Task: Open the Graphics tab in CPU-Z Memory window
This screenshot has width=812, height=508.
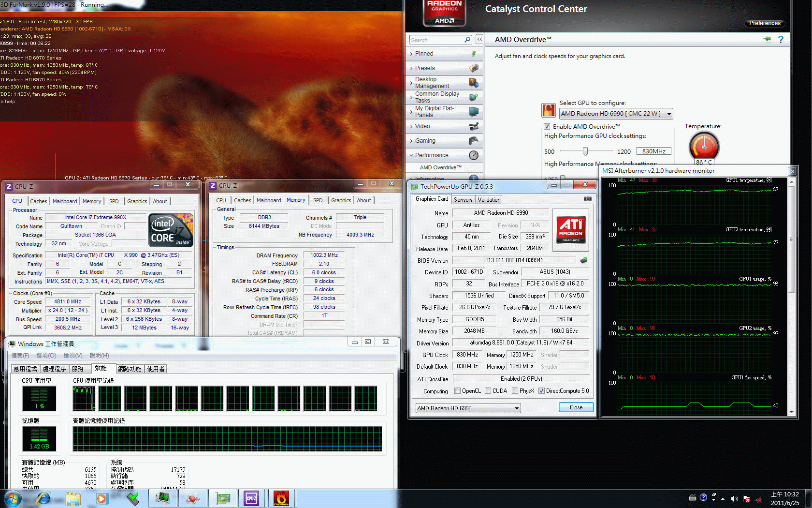Action: pyautogui.click(x=341, y=200)
